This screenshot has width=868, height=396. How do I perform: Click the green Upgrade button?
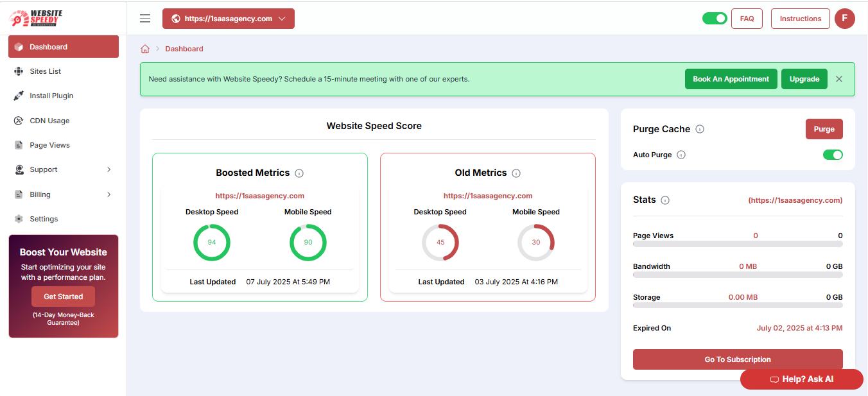click(x=804, y=79)
